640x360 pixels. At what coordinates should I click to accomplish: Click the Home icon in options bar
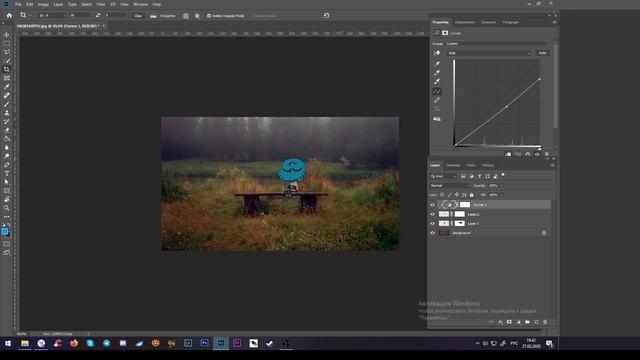tap(9, 16)
